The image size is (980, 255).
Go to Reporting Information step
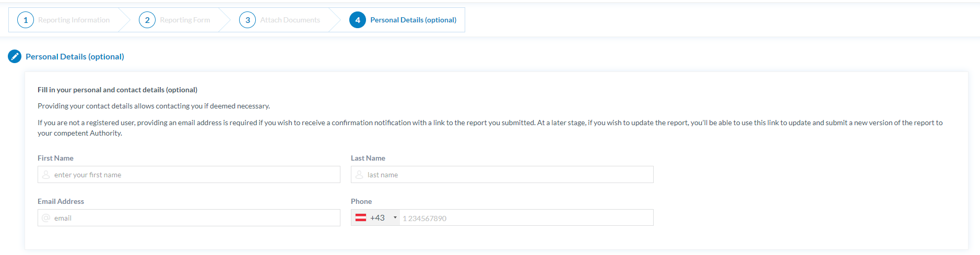(74, 20)
